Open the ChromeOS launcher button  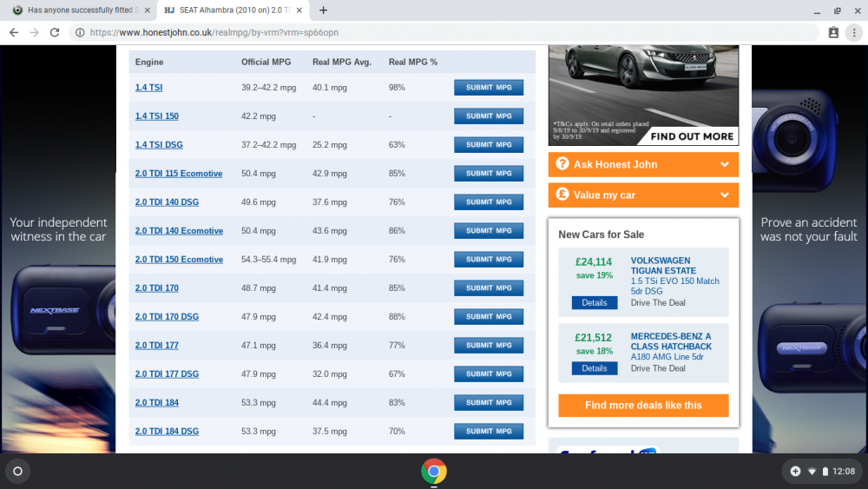(x=17, y=472)
